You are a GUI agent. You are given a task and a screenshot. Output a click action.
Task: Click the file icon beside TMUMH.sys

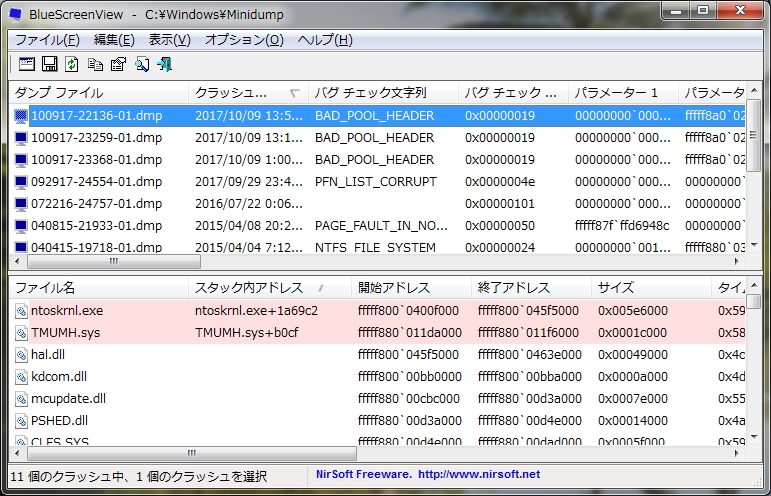tap(21, 333)
